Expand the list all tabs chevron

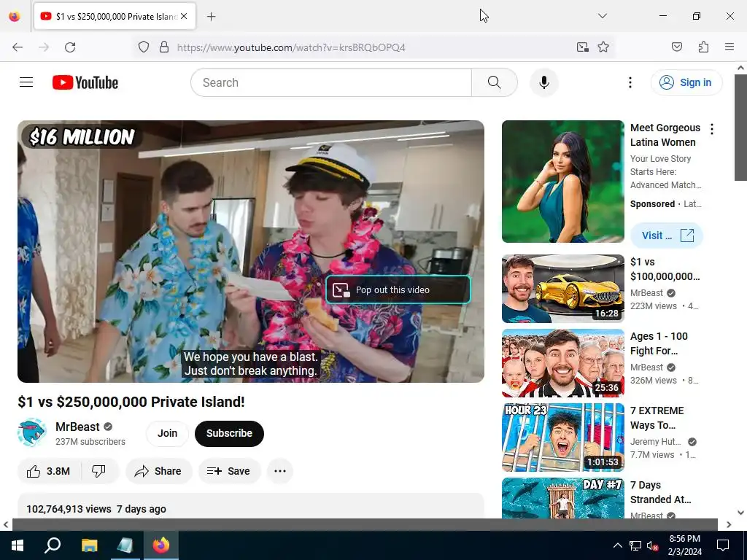(603, 16)
